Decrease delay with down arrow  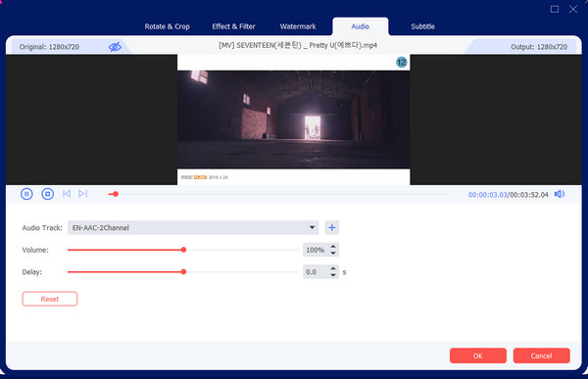coord(333,275)
